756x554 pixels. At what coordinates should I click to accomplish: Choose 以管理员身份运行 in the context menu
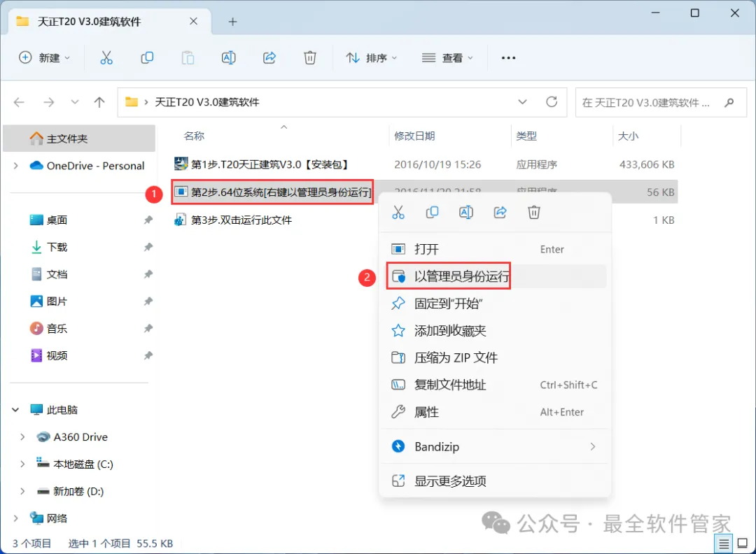(x=495, y=276)
